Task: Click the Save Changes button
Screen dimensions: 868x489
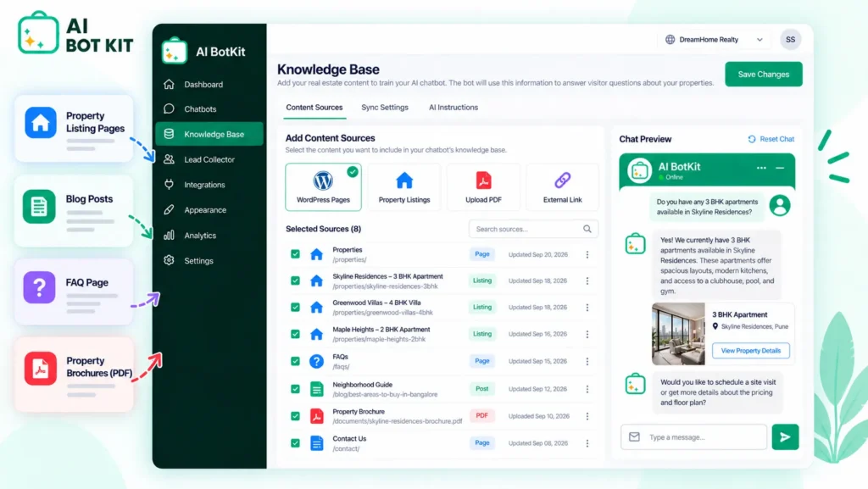Action: 764,74
